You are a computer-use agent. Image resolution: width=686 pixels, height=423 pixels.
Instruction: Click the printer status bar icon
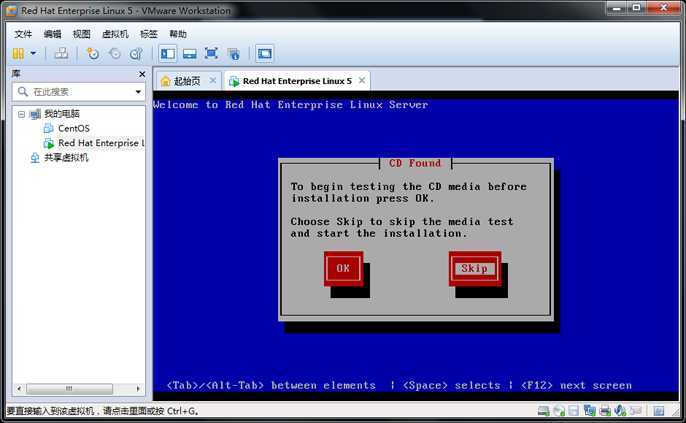605,411
